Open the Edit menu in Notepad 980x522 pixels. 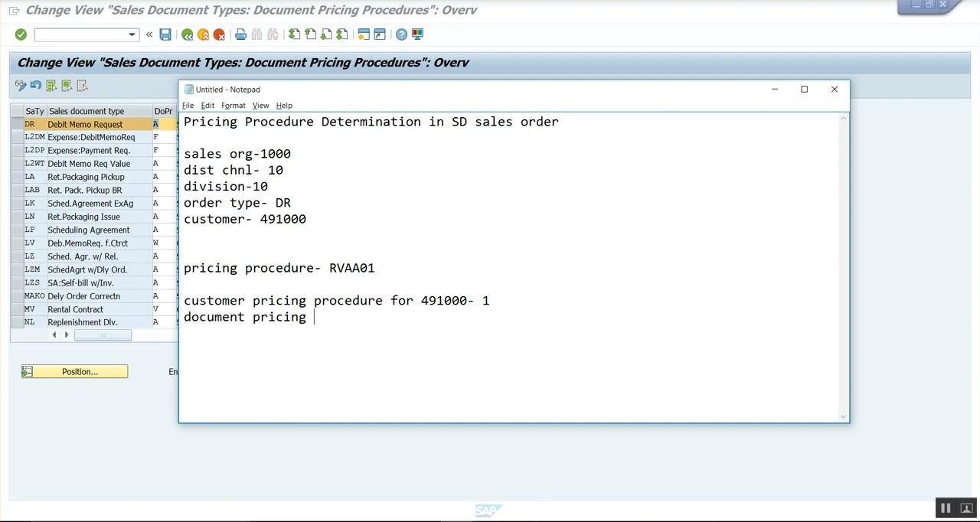pyautogui.click(x=207, y=106)
